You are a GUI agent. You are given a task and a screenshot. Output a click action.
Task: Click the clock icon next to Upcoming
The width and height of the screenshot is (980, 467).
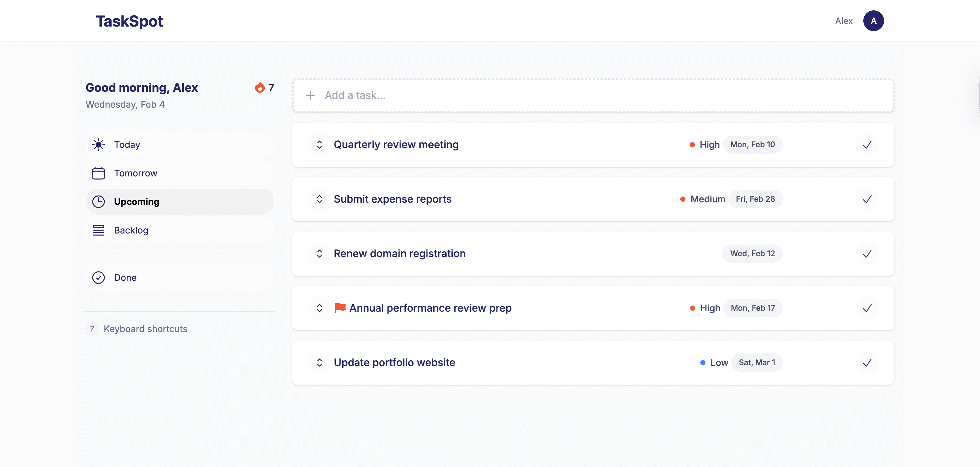[x=99, y=201]
